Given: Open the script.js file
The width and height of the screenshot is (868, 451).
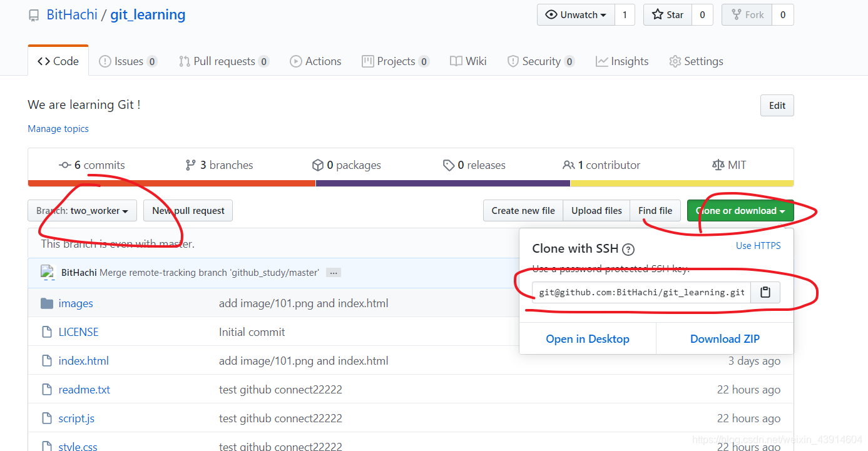Looking at the screenshot, I should click(x=76, y=418).
